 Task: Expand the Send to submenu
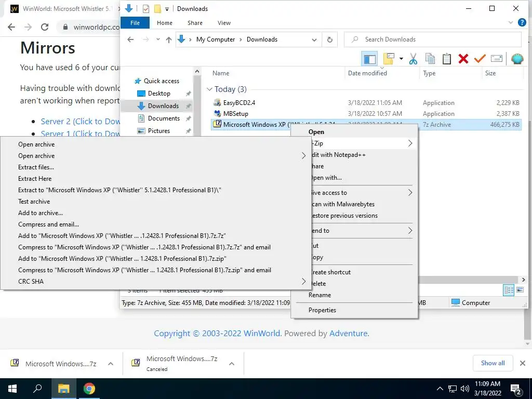[410, 231]
